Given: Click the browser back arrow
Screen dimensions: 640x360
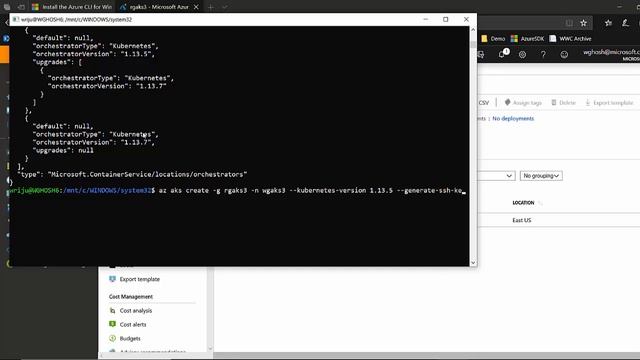Looking at the screenshot, I should [x=6, y=23].
